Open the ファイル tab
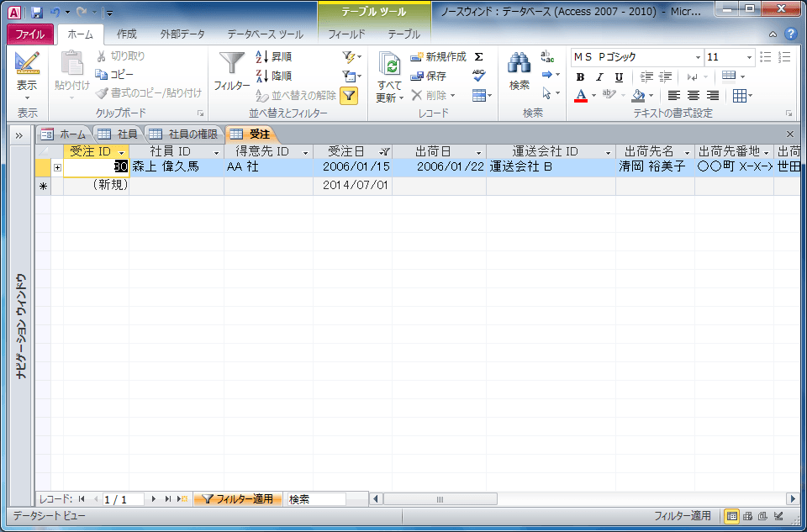Screen dimensions: 807x532 tap(30, 34)
